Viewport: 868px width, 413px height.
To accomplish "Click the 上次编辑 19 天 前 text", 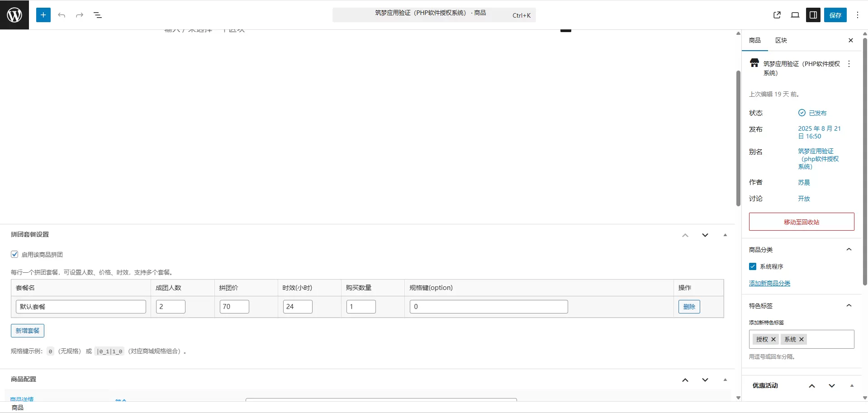I will coord(774,94).
